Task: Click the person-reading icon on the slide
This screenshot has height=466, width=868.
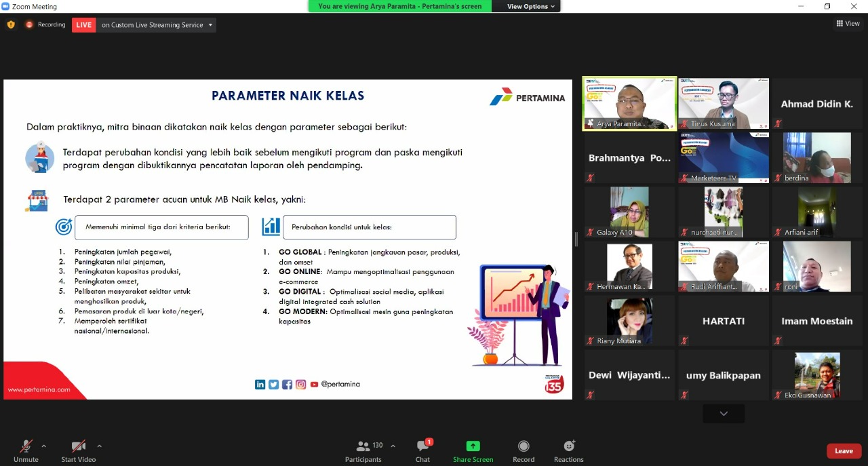Action: click(39, 157)
